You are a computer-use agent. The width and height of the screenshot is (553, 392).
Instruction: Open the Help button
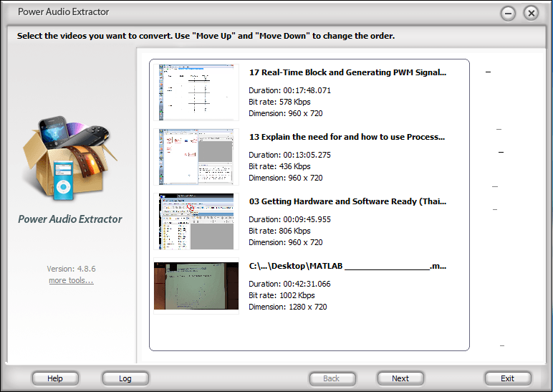coord(55,378)
